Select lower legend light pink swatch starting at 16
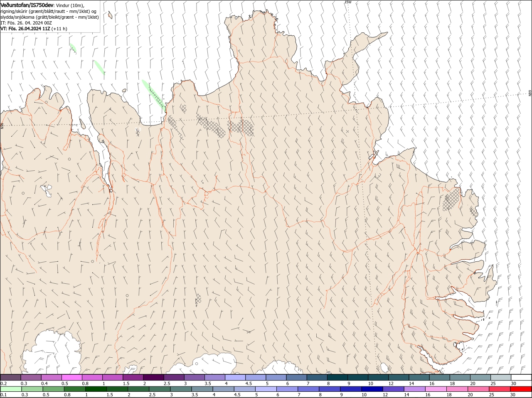This screenshot has width=532, height=398. pyautogui.click(x=436, y=389)
